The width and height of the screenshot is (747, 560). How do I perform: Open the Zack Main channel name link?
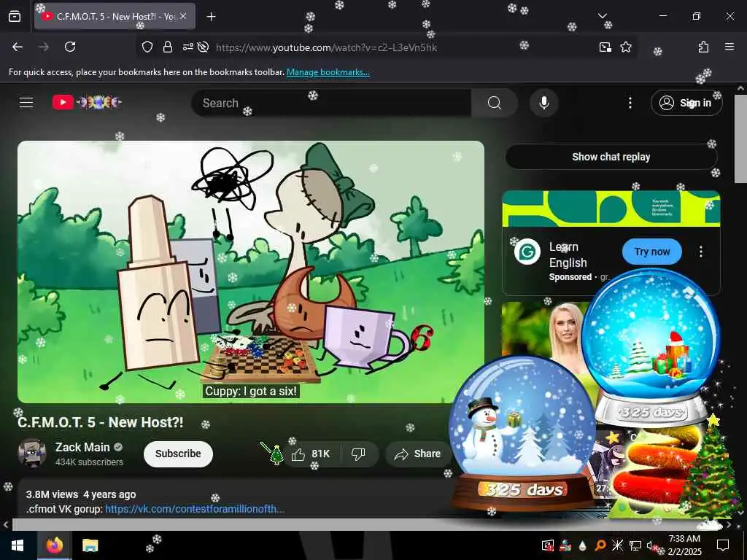click(82, 447)
